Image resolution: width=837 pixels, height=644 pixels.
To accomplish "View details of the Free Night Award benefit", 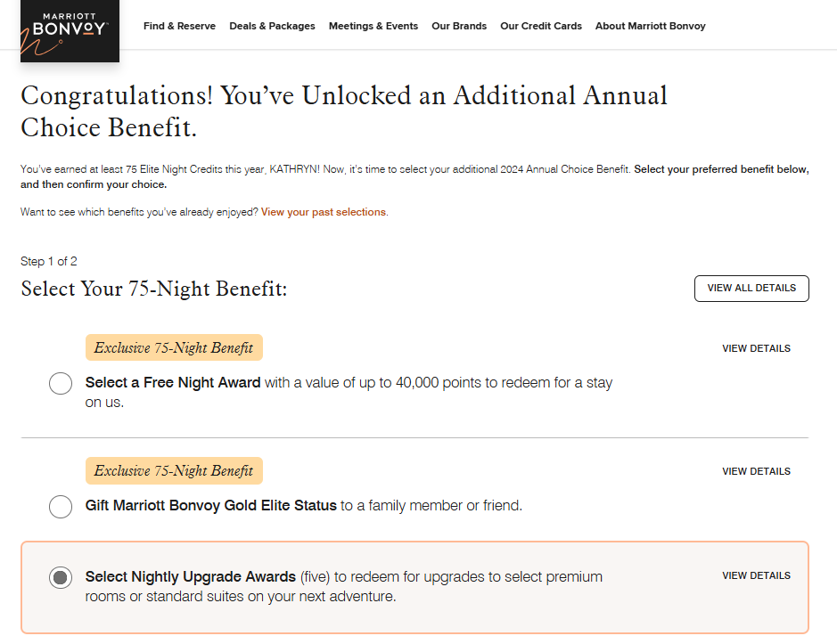I will tap(756, 348).
